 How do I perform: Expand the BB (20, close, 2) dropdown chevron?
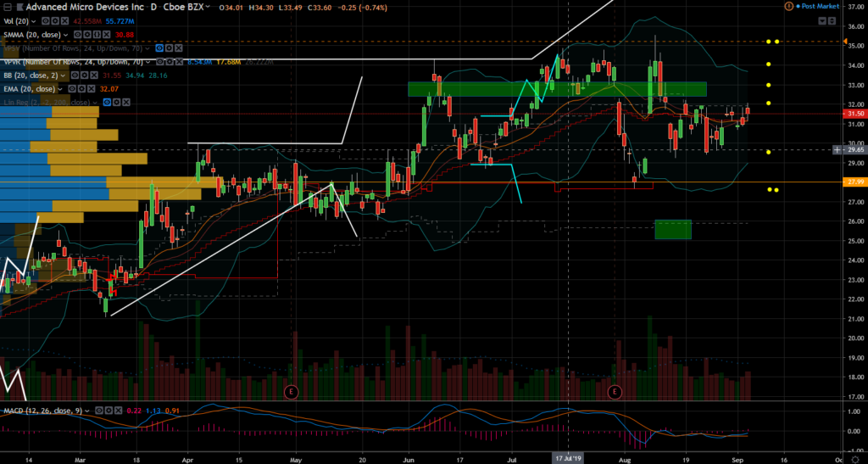(63, 75)
